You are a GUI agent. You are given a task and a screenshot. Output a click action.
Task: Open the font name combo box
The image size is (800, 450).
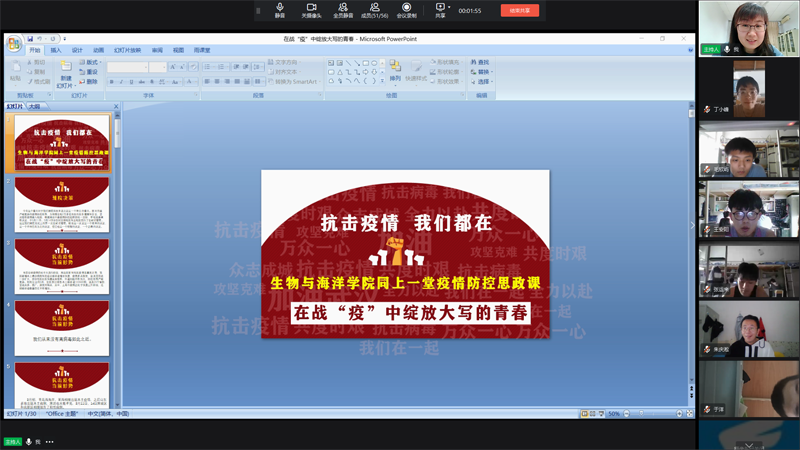coord(127,68)
